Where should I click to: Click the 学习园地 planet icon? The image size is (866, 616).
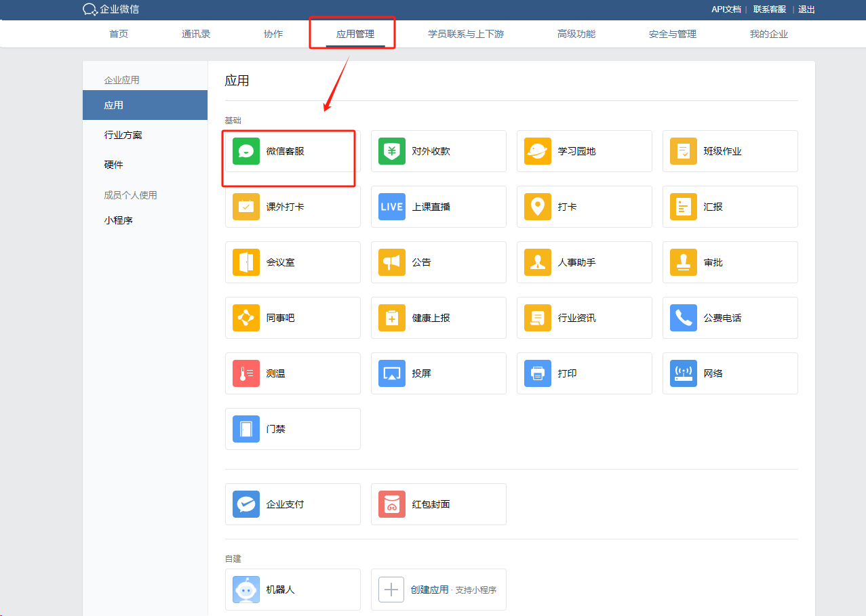coord(538,151)
